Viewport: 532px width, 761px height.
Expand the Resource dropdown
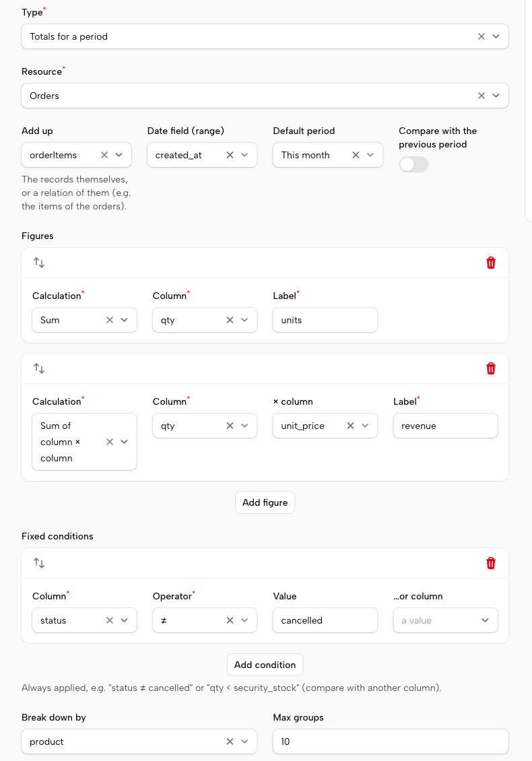point(496,96)
